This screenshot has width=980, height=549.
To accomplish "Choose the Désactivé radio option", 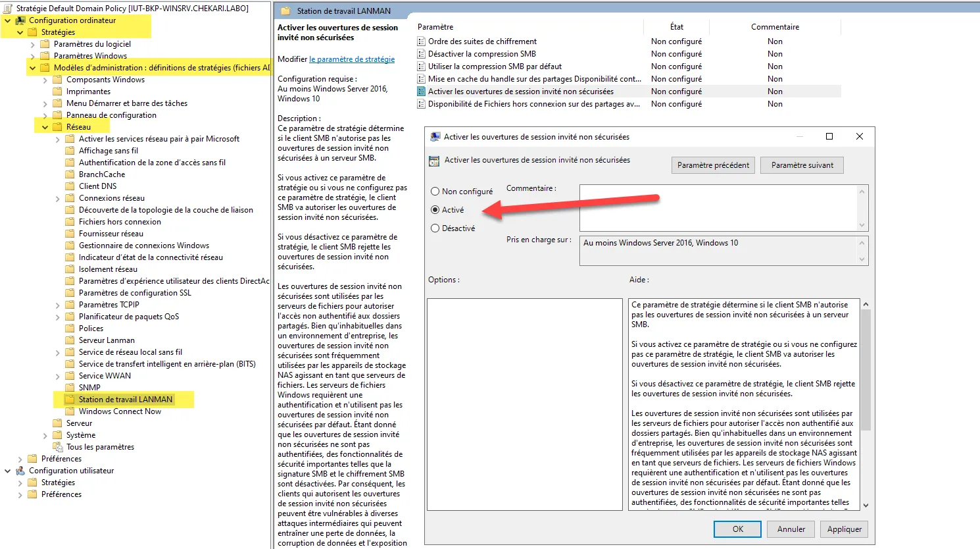I will pos(435,228).
